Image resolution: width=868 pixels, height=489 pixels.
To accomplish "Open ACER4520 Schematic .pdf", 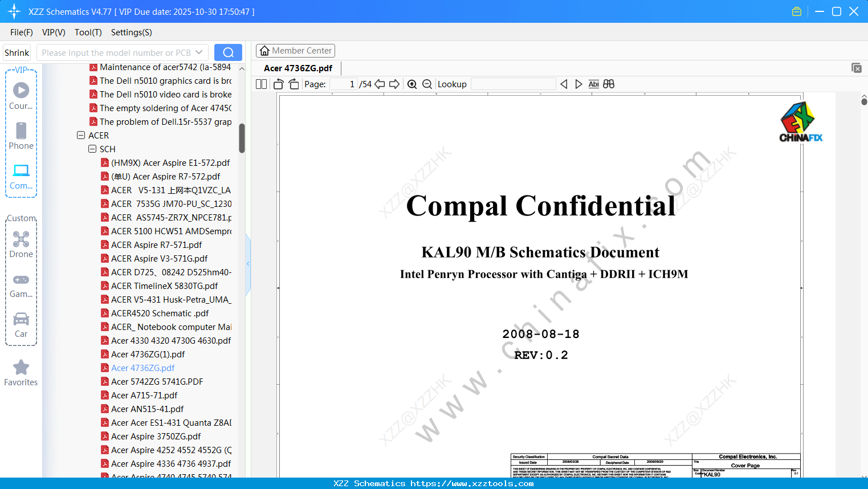I will click(155, 313).
